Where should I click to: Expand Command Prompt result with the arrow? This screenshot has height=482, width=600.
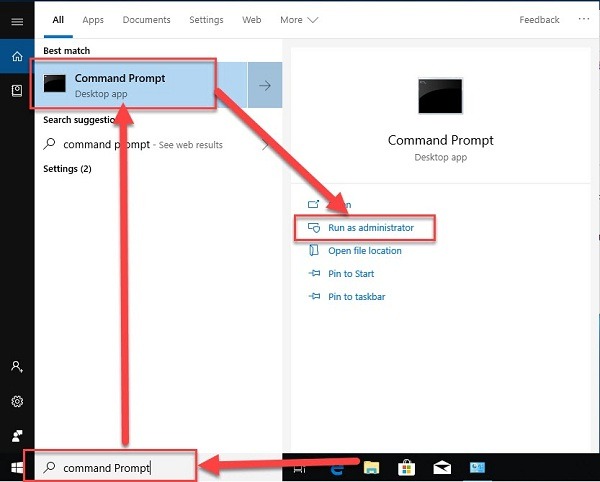pos(265,85)
